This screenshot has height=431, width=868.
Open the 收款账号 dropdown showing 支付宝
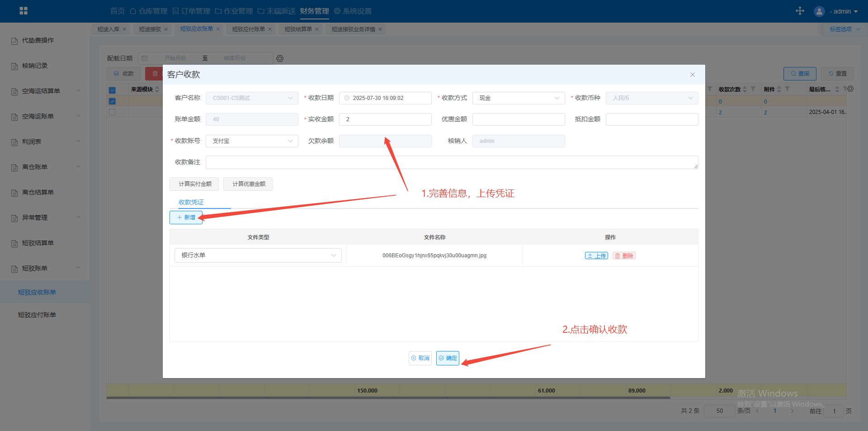252,141
